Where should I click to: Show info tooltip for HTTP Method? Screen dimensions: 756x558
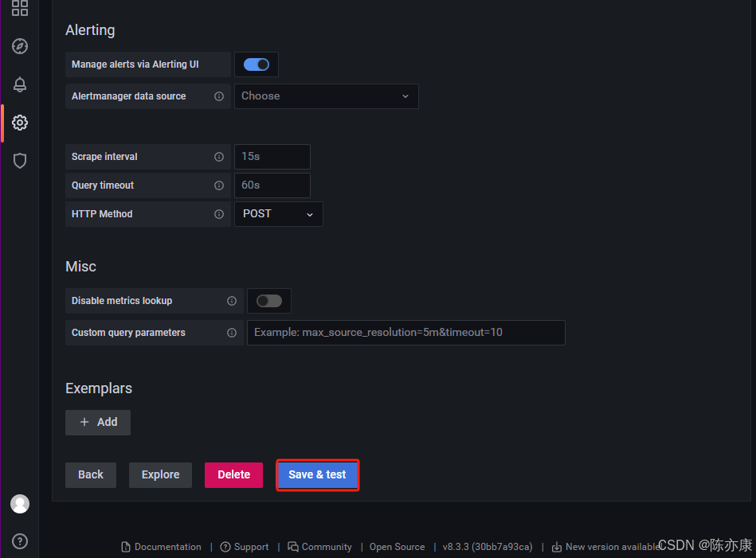[x=219, y=214]
